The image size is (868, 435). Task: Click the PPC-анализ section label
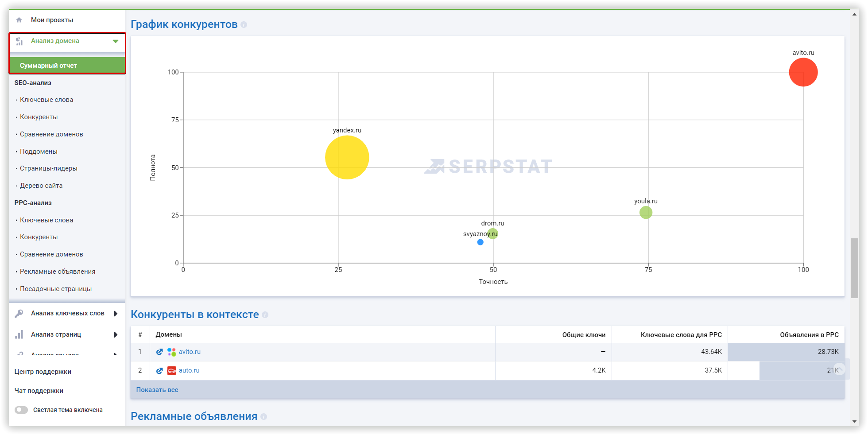(33, 203)
